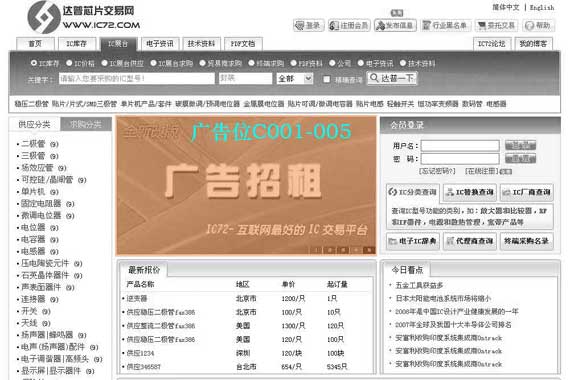The image size is (570, 380).
Task: Open 注册会员 member registration
Action: [349, 25]
